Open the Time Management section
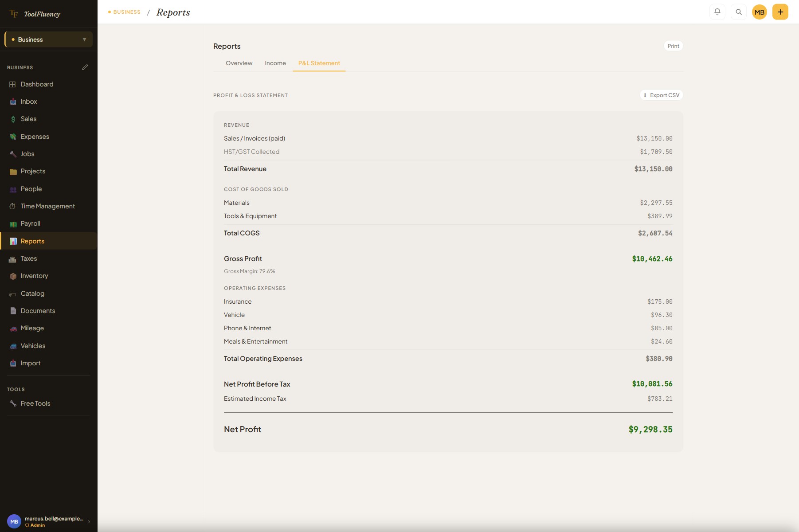The image size is (799, 532). pos(49,206)
